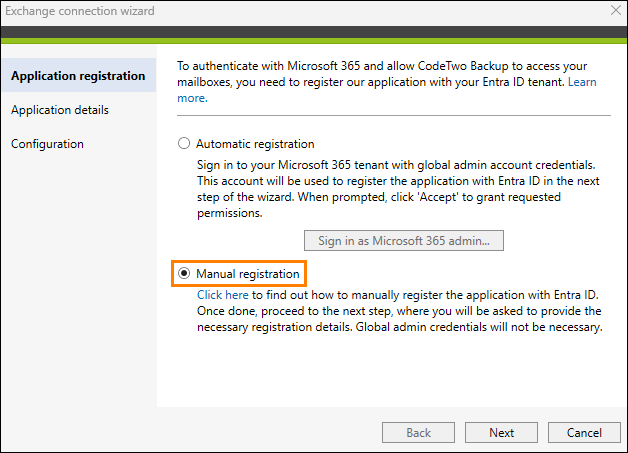Go to the Application details step
Image resolution: width=628 pixels, height=453 pixels.
(x=60, y=110)
